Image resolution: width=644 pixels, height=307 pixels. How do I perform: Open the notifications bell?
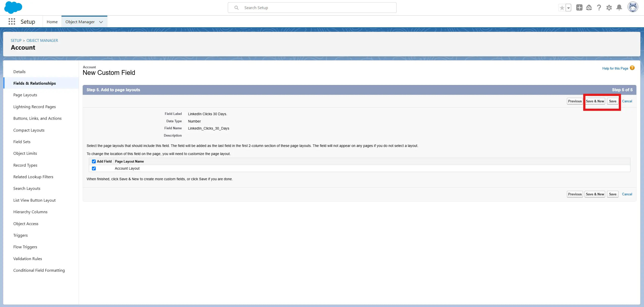point(619,8)
